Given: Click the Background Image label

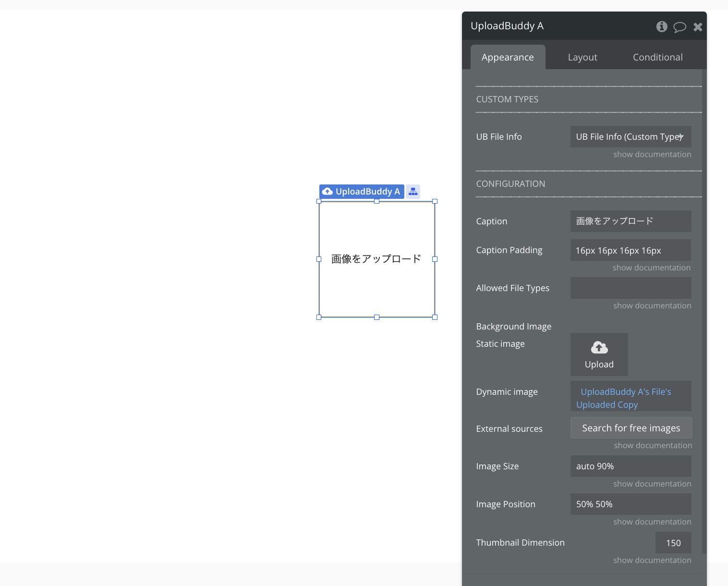Looking at the screenshot, I should (513, 327).
